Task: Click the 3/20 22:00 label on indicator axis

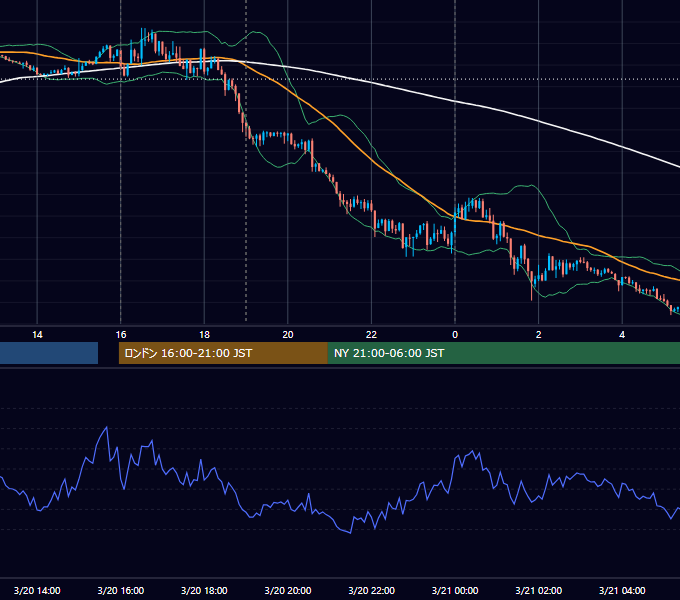Action: pyautogui.click(x=372, y=590)
